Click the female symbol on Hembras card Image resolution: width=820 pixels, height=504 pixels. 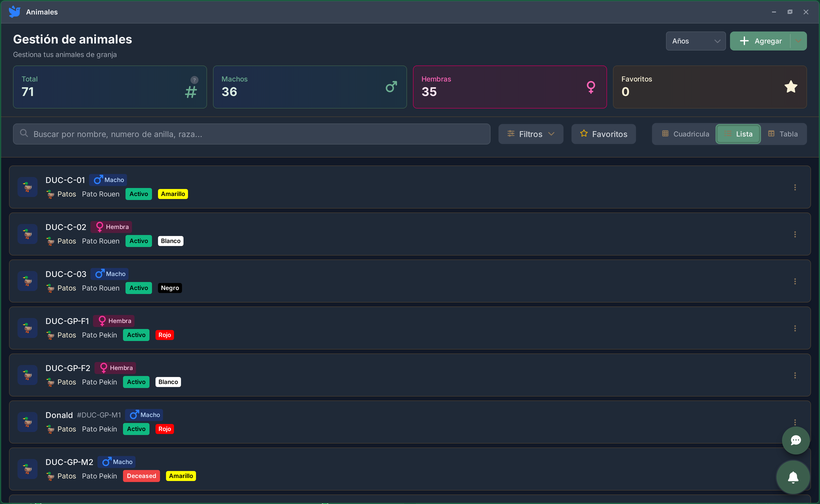click(591, 87)
